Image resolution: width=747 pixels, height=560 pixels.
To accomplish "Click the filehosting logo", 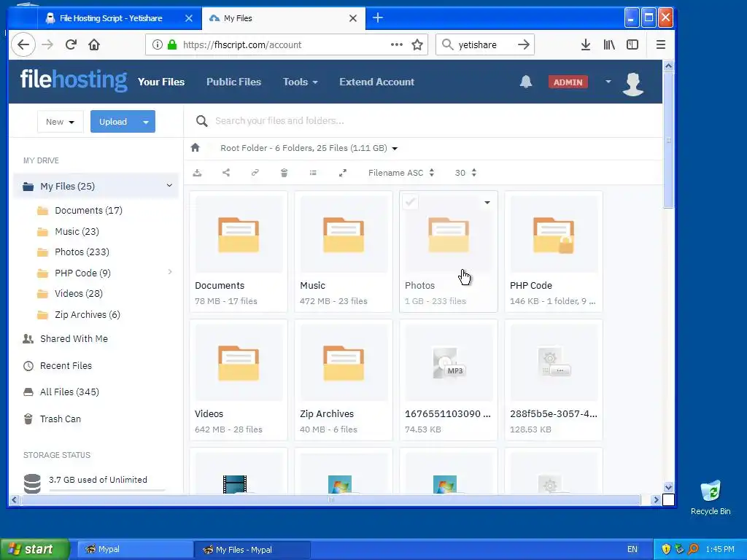I will 74,80.
